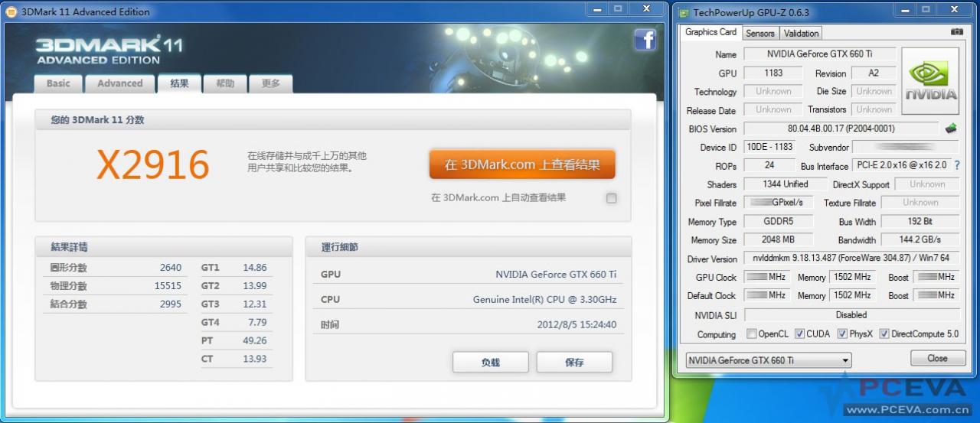Viewport: 980px width, 423px height.
Task: Click the GPU code 1183 field
Action: (773, 73)
